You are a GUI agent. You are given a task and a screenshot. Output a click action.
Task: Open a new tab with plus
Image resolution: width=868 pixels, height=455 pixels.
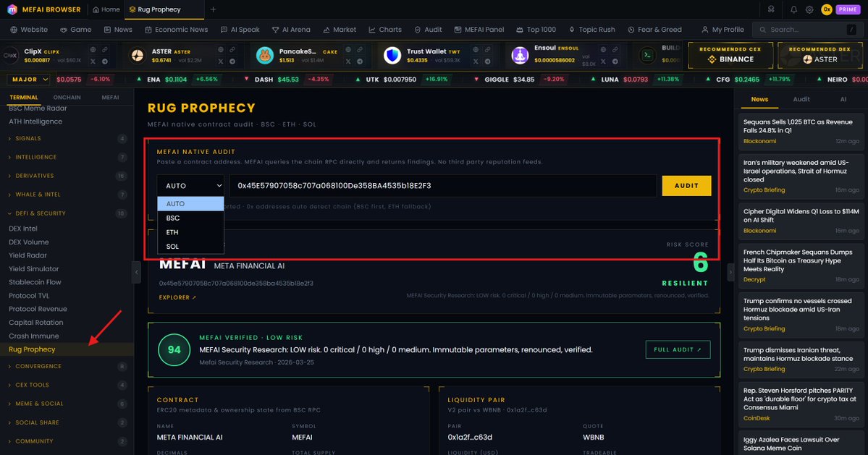pos(213,9)
